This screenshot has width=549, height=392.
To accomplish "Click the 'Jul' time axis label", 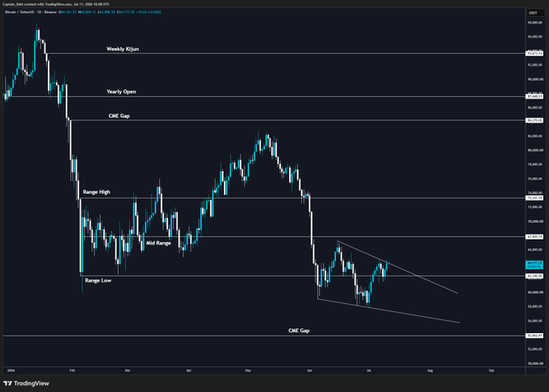I will click(x=368, y=370).
